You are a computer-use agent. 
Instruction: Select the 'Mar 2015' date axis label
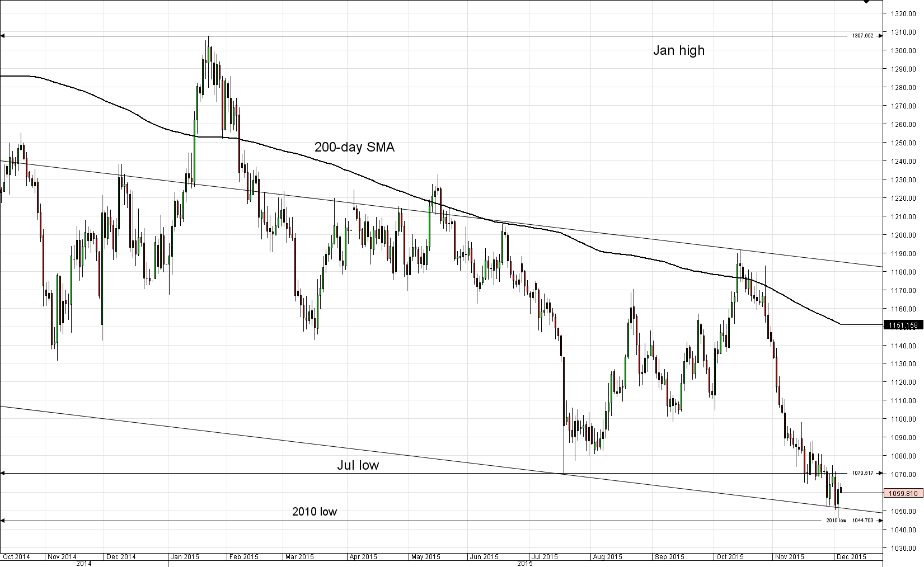299,557
